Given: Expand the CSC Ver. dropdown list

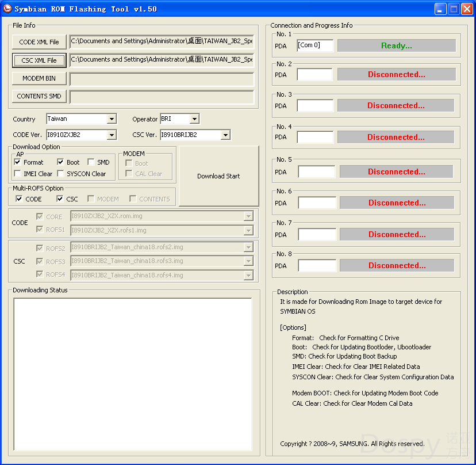Looking at the screenshot, I should (225, 135).
